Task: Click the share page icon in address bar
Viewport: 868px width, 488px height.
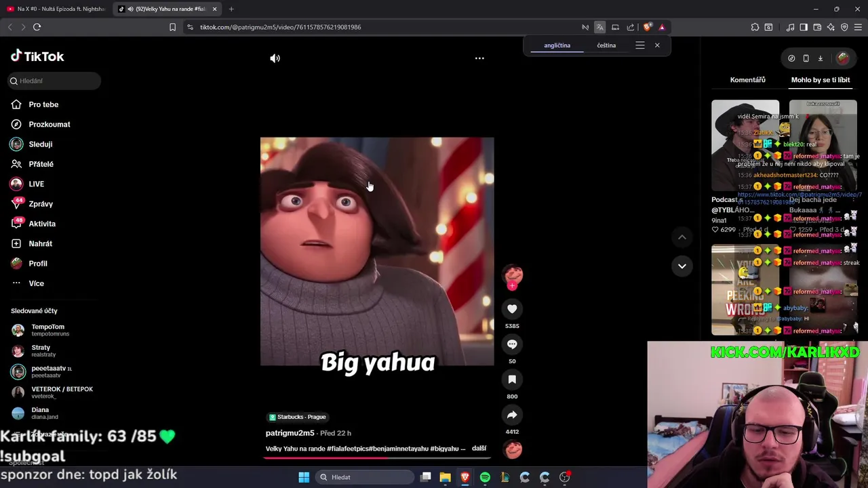Action: 631,27
